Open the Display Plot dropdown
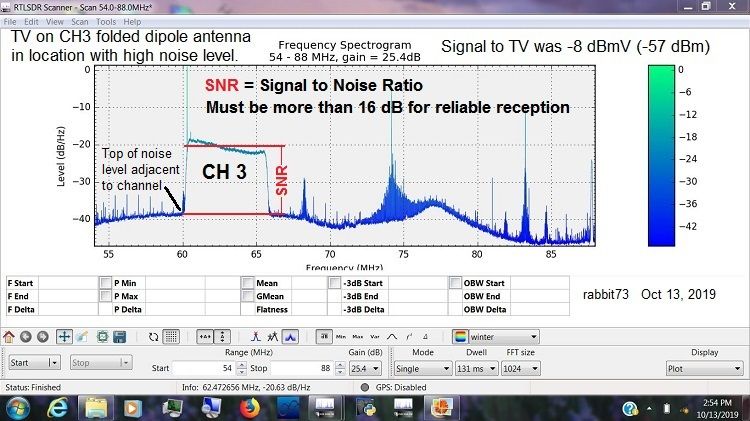 (x=703, y=368)
